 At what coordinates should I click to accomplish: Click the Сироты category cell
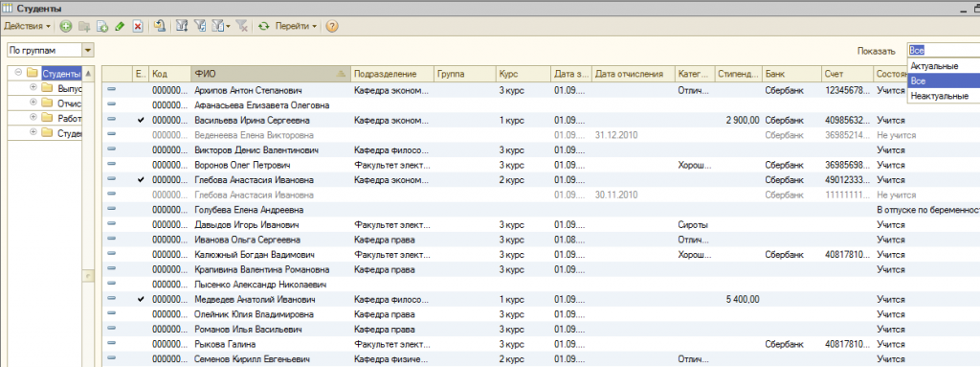coord(693,225)
